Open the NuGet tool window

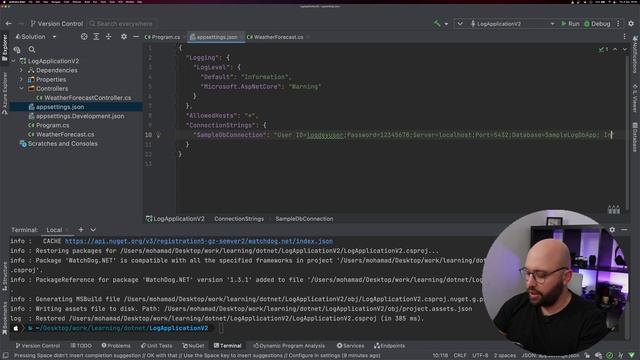[193, 346]
